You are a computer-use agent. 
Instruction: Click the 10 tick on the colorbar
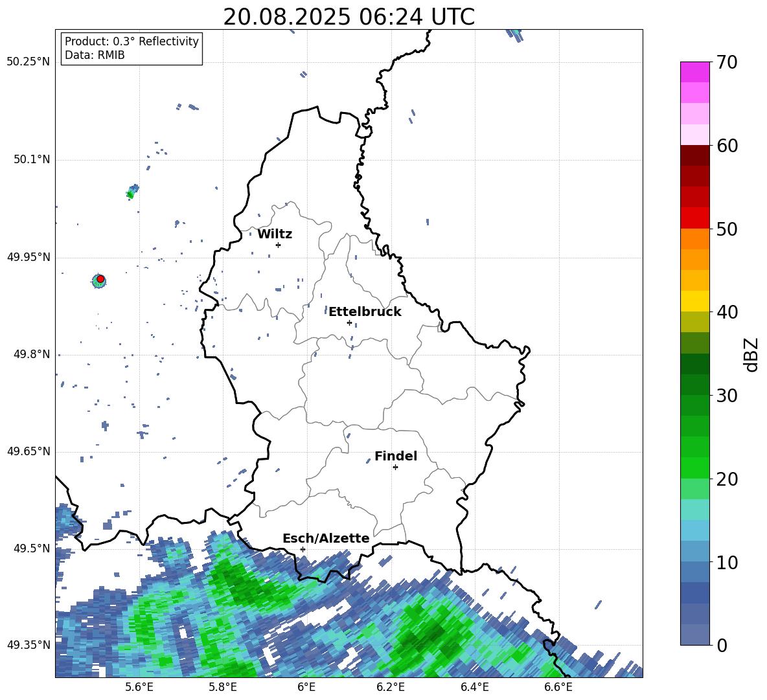tap(727, 562)
